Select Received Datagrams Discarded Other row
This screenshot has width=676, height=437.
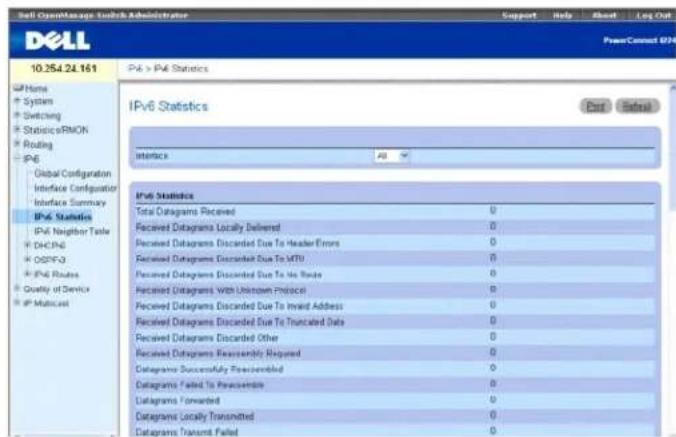pyautogui.click(x=395, y=337)
